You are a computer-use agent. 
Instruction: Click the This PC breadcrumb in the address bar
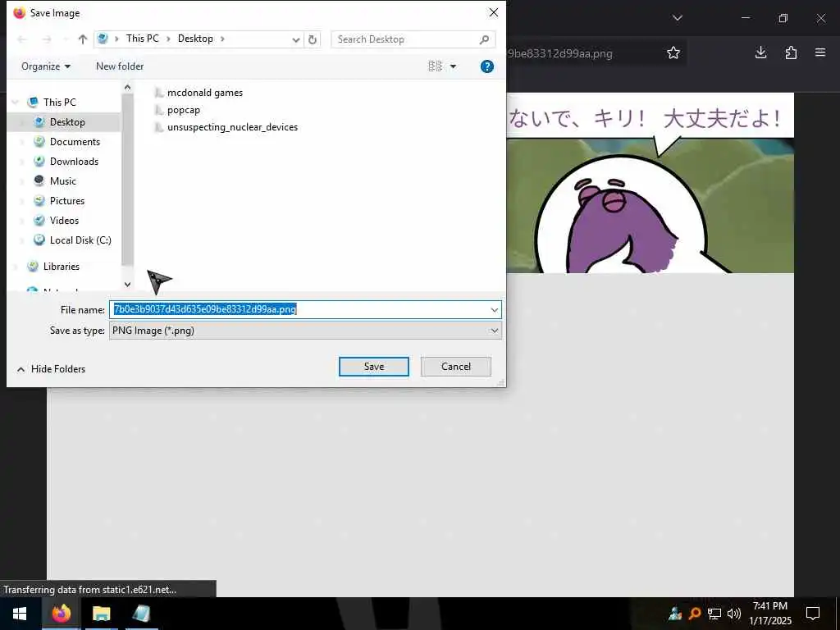143,39
